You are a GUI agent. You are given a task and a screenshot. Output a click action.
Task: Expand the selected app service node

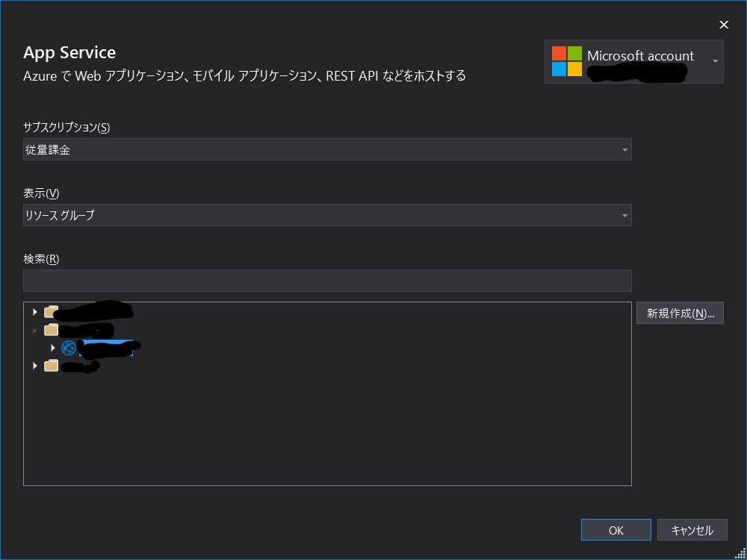pyautogui.click(x=52, y=348)
